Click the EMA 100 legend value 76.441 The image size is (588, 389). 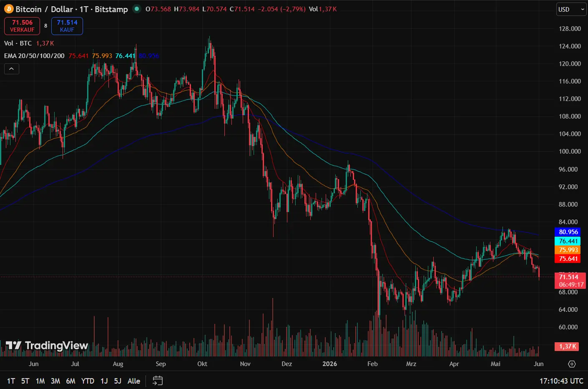click(125, 56)
